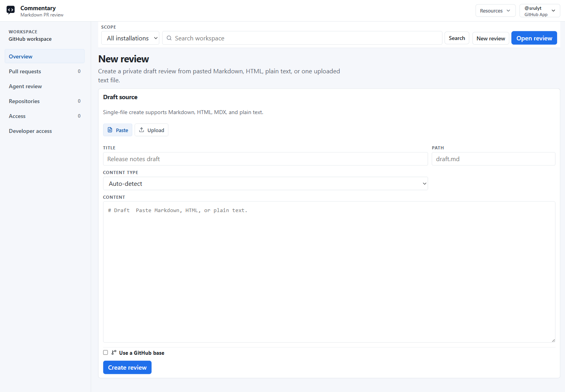Click the Create review button
The image size is (565, 392).
(x=127, y=367)
